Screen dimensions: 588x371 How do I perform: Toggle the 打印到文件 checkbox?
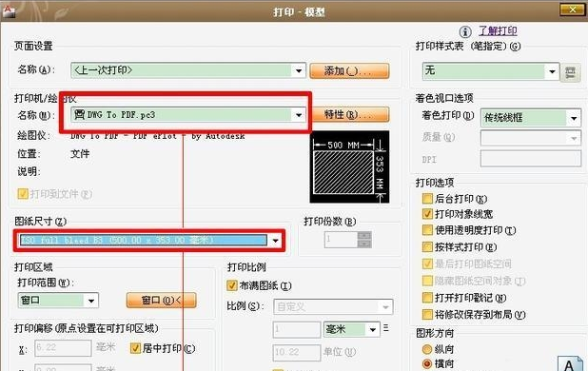(23, 194)
